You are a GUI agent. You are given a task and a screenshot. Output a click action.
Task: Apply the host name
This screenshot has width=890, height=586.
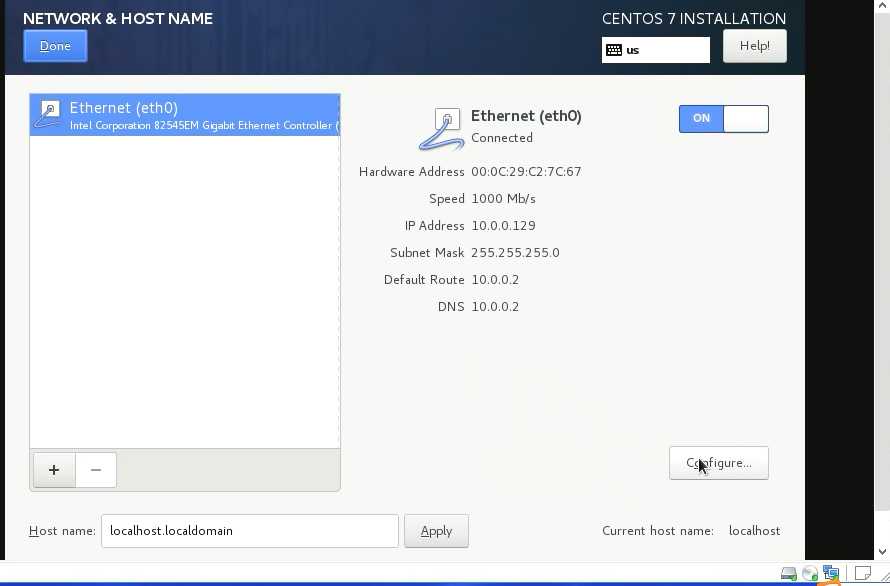coord(436,531)
